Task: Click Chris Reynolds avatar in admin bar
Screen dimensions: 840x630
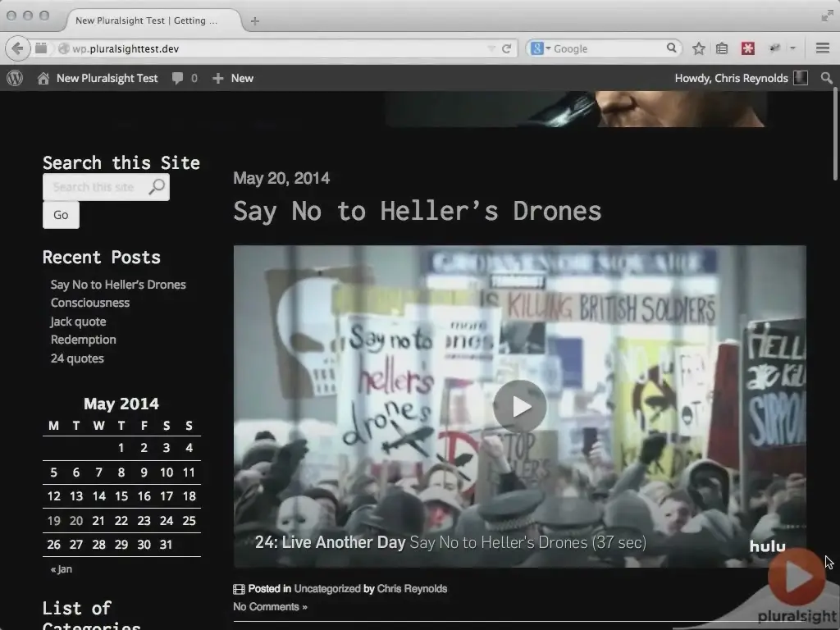Action: [801, 78]
